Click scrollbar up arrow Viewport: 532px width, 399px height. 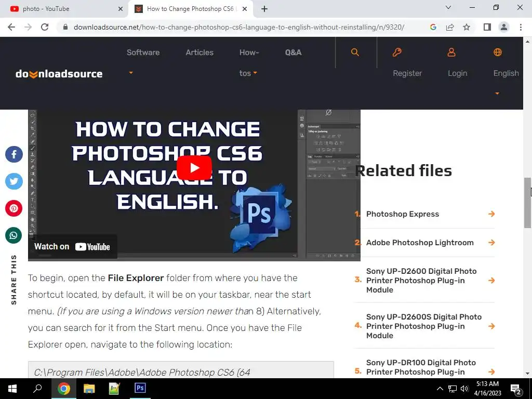[527, 42]
